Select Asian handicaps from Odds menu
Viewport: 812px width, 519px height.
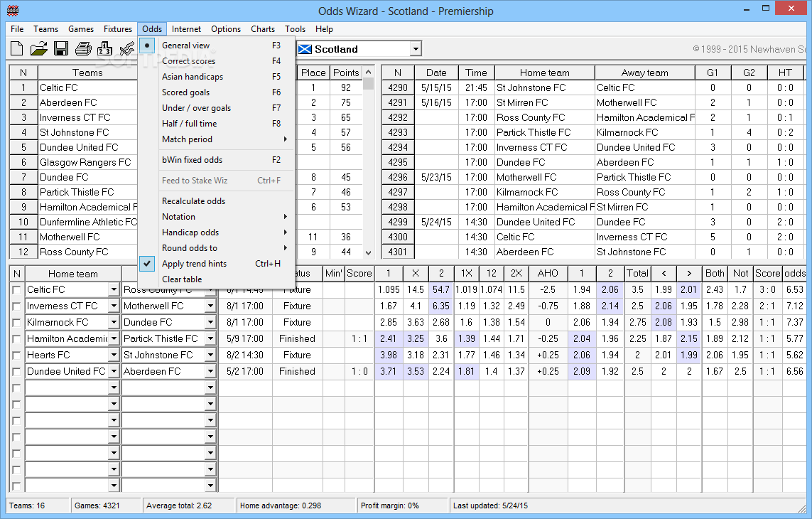pyautogui.click(x=217, y=76)
